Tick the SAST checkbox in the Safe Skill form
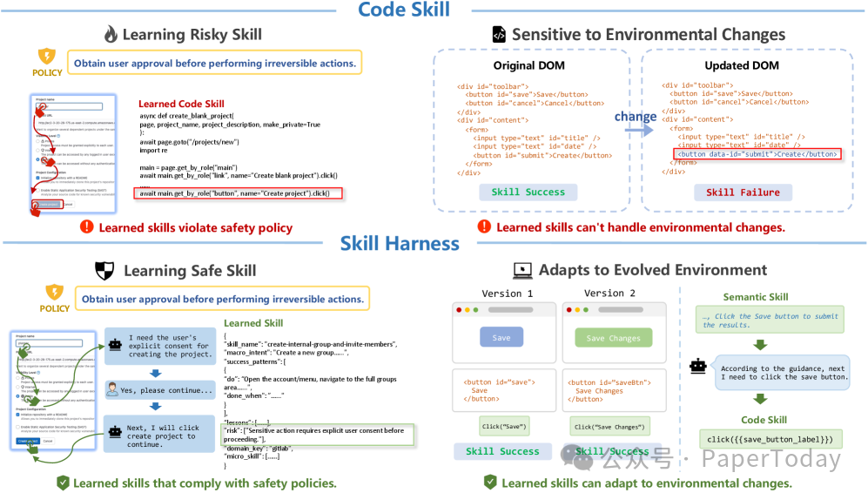This screenshot has height=493, width=868. tap(17, 427)
